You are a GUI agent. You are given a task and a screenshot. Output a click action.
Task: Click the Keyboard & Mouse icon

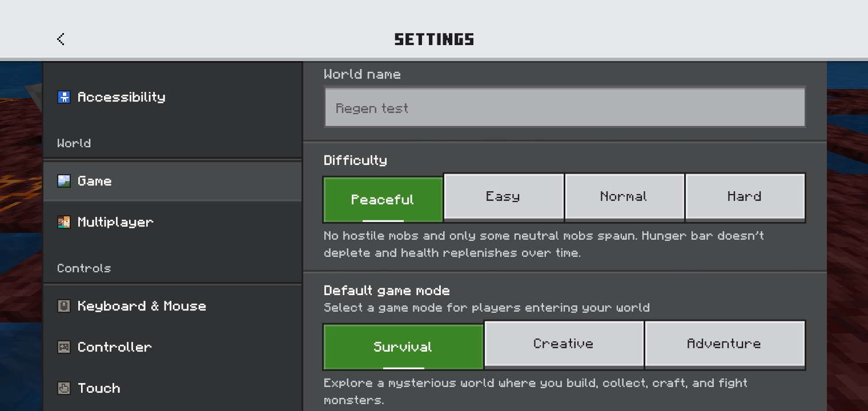[x=64, y=306]
